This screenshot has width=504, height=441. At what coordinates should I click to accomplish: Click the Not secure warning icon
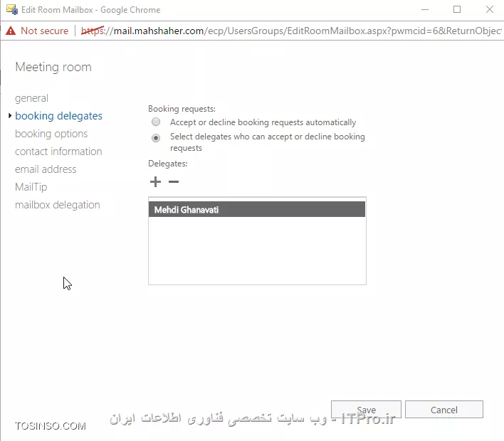11,31
